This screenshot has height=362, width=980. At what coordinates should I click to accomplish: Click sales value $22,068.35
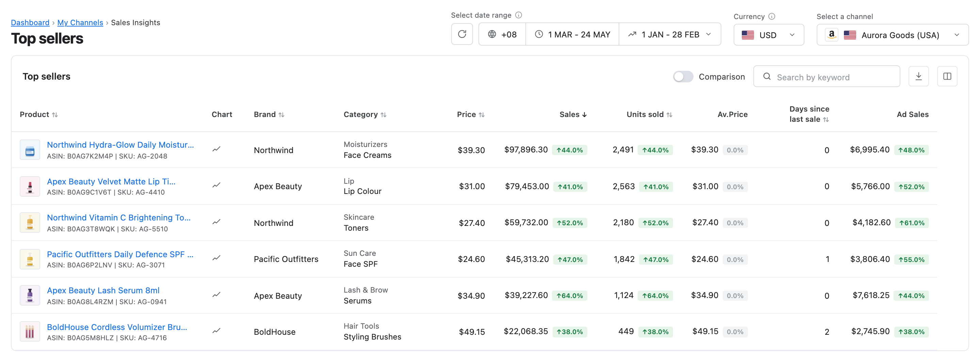[x=526, y=331]
